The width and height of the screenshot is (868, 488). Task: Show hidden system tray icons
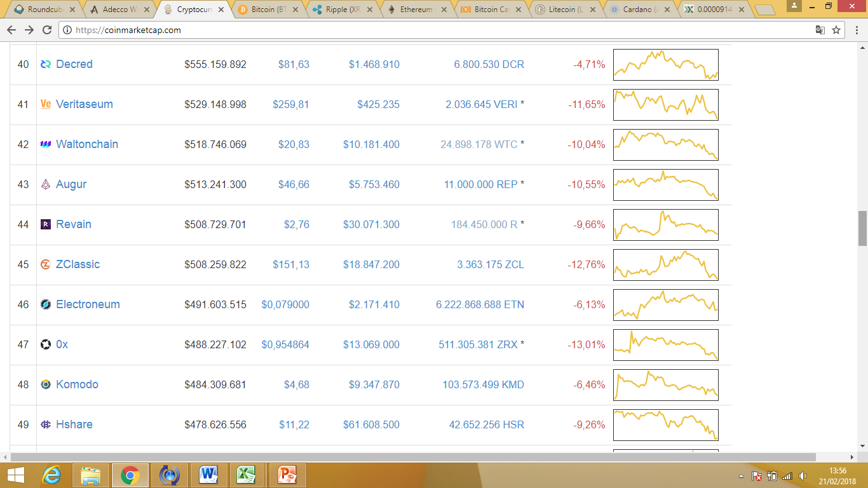click(x=741, y=476)
